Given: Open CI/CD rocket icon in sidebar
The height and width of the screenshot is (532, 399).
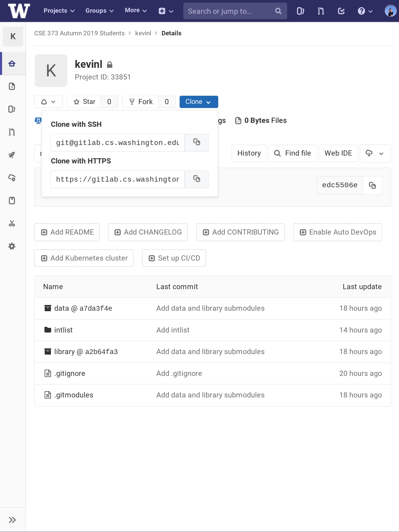Looking at the screenshot, I should pos(12,155).
